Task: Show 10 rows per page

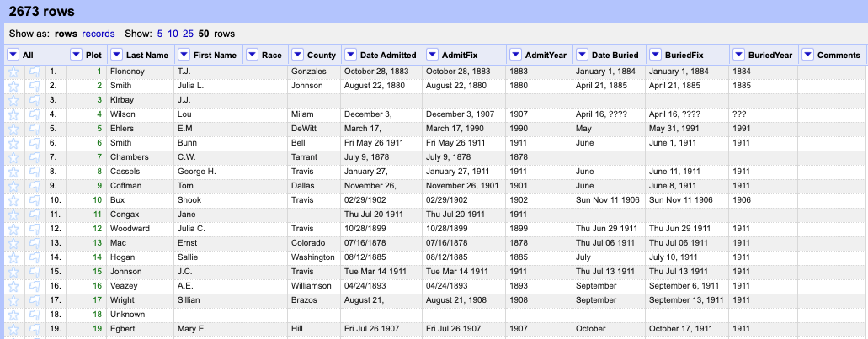Action: (x=173, y=34)
